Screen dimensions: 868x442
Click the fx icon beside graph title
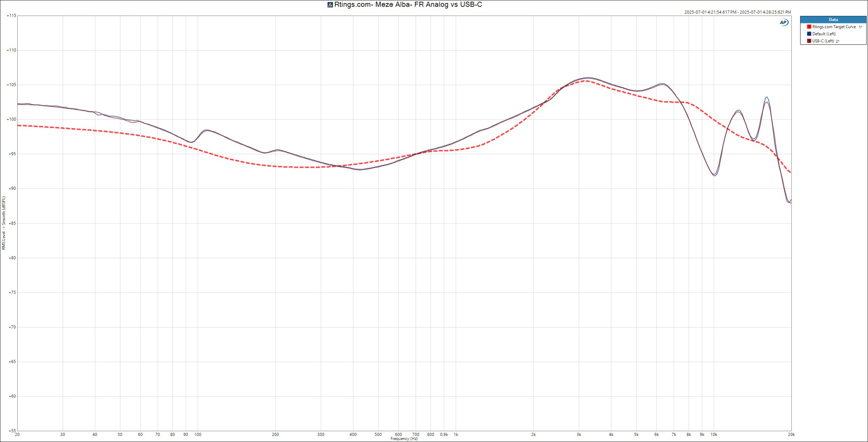[330, 5]
